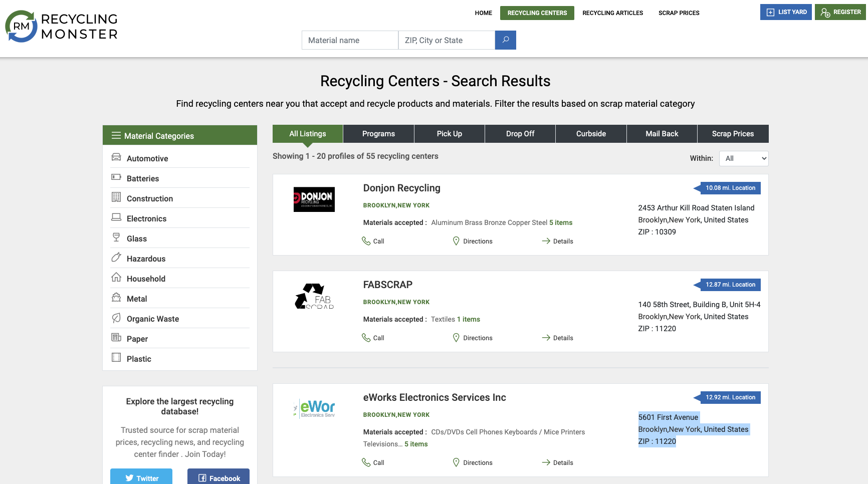Viewport: 868px width, 484px height.
Task: Click the List Yard button
Action: pos(786,12)
